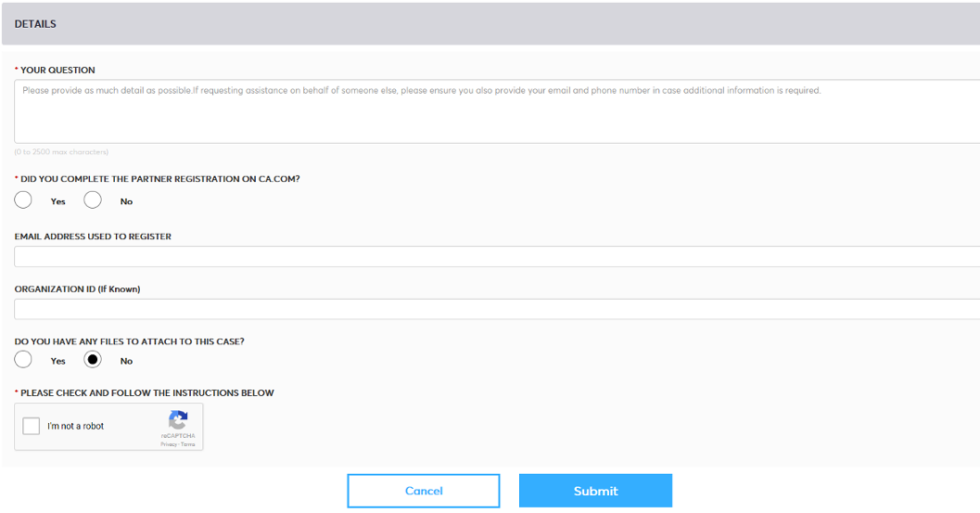Select No for partner registration on CA.com
980x513 pixels.
(x=93, y=200)
